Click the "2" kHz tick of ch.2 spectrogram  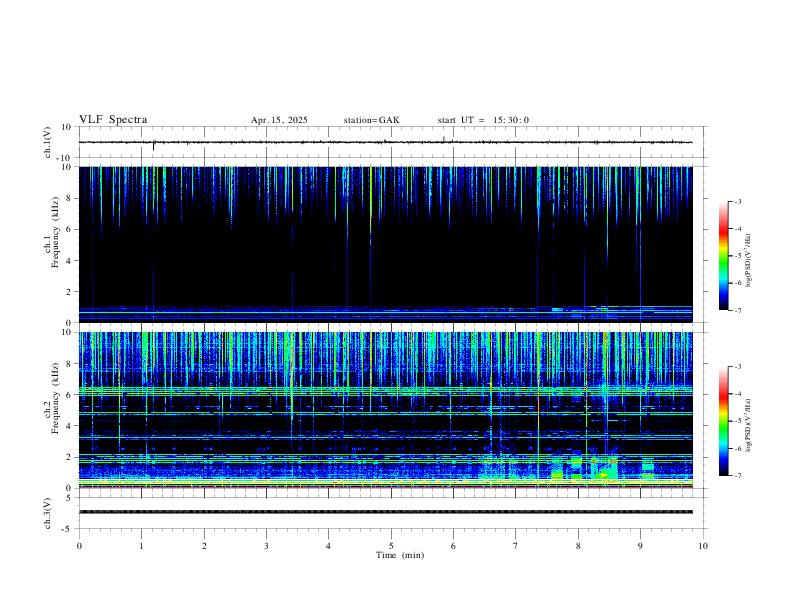[x=69, y=457]
